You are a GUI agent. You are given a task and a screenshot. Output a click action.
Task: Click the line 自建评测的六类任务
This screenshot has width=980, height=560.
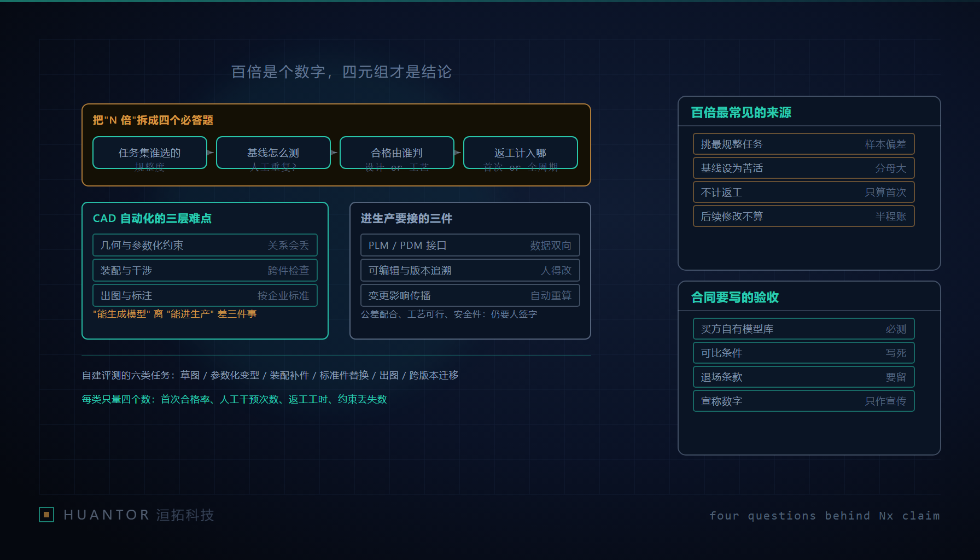coord(270,375)
